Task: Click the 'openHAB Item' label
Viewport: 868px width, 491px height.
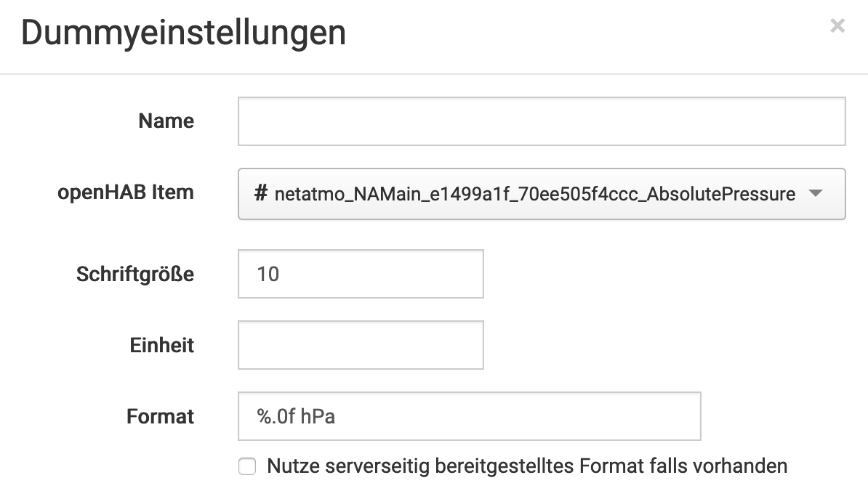Action: [126, 192]
